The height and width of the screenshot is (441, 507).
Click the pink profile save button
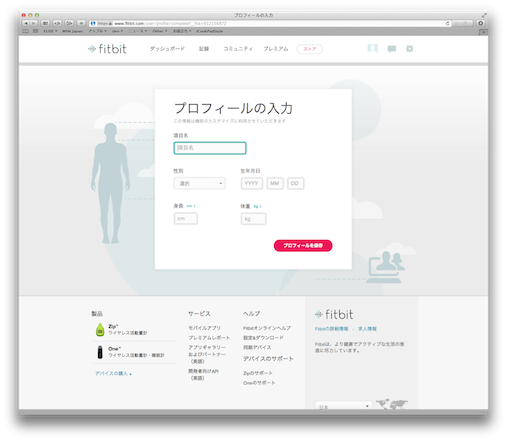point(303,245)
